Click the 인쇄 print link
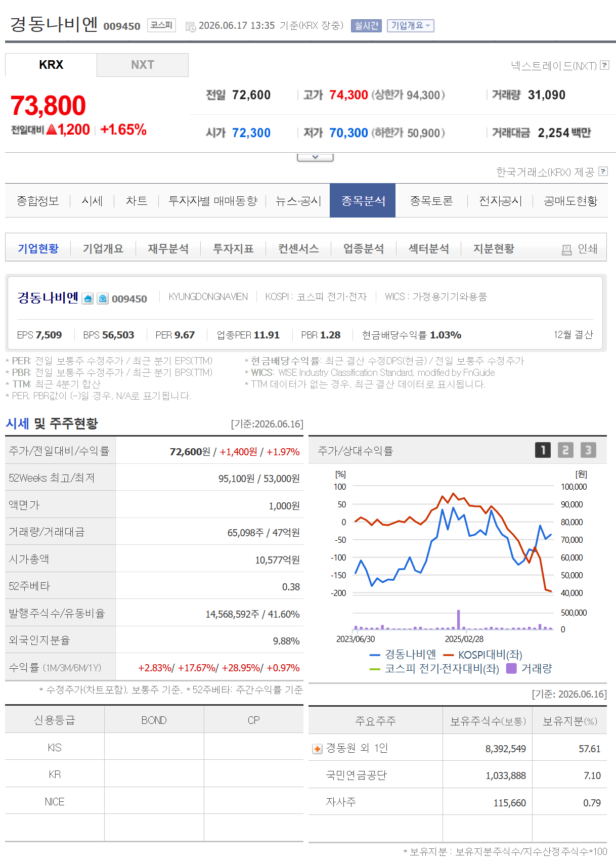Image resolution: width=616 pixels, height=861 pixels. pos(588,248)
